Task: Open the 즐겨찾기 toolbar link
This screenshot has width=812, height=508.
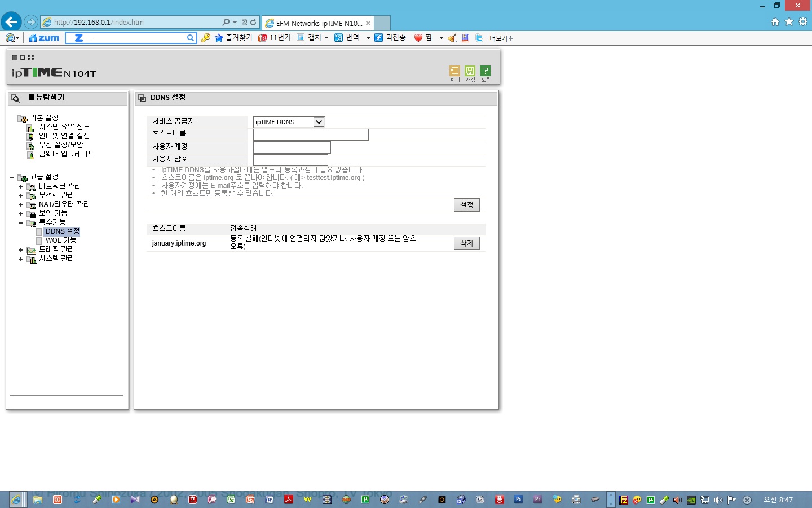Action: [x=233, y=38]
